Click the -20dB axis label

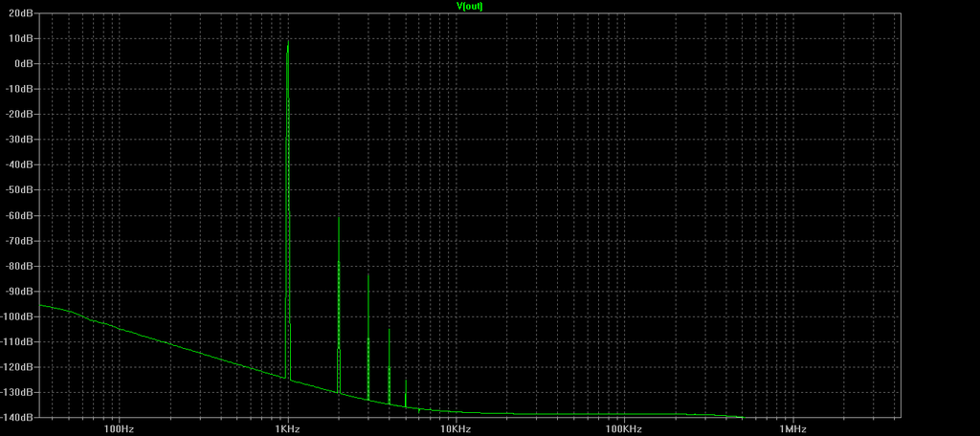20,115
